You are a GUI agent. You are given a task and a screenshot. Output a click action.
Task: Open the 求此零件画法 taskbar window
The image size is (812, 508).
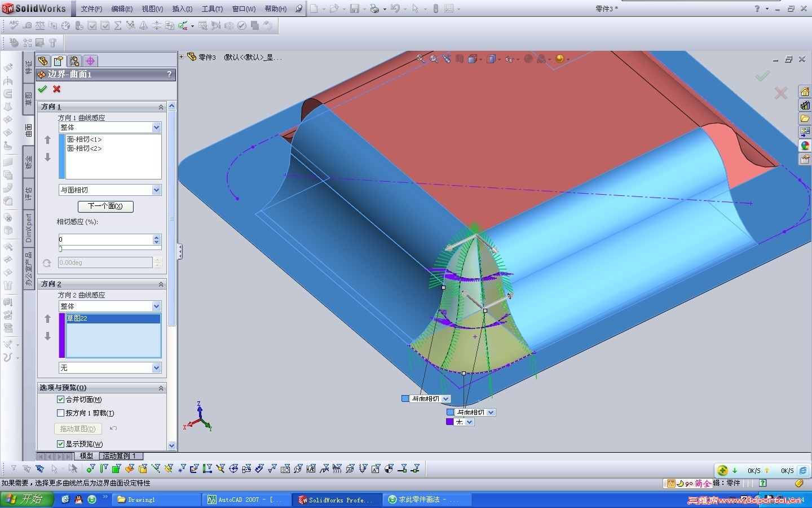pos(426,500)
